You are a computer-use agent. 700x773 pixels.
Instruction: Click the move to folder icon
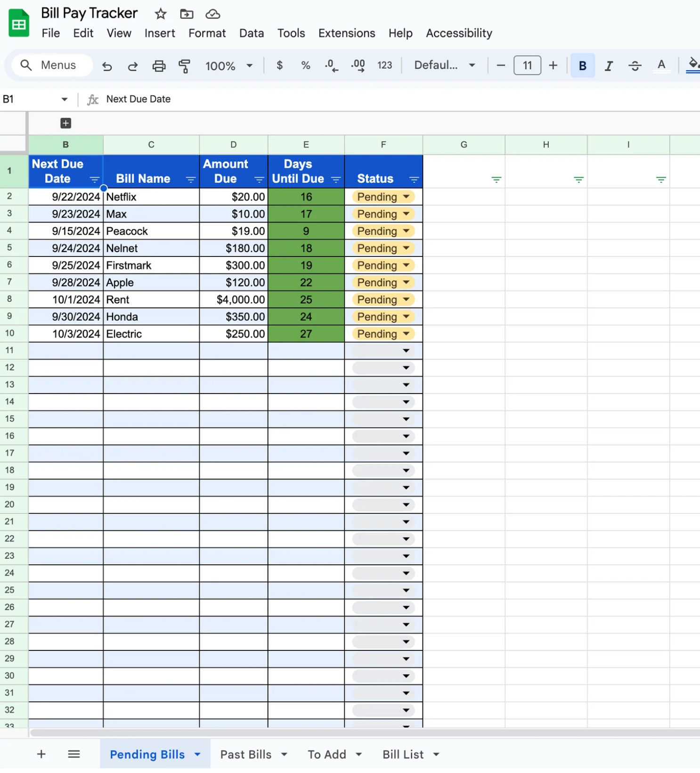click(187, 14)
